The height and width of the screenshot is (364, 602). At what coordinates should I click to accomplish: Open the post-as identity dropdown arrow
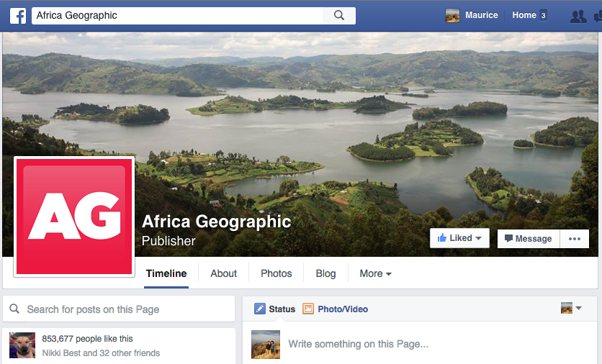pos(578,308)
